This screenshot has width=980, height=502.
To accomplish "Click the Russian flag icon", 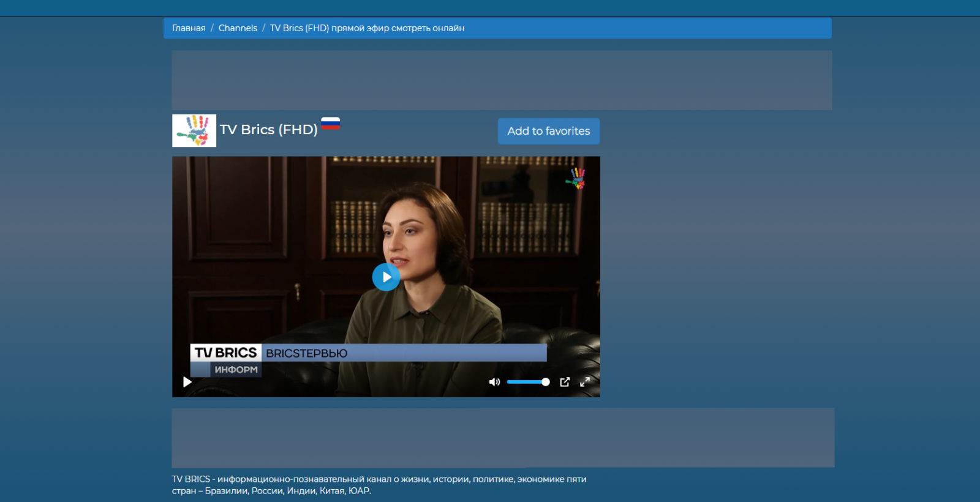I will pyautogui.click(x=331, y=124).
